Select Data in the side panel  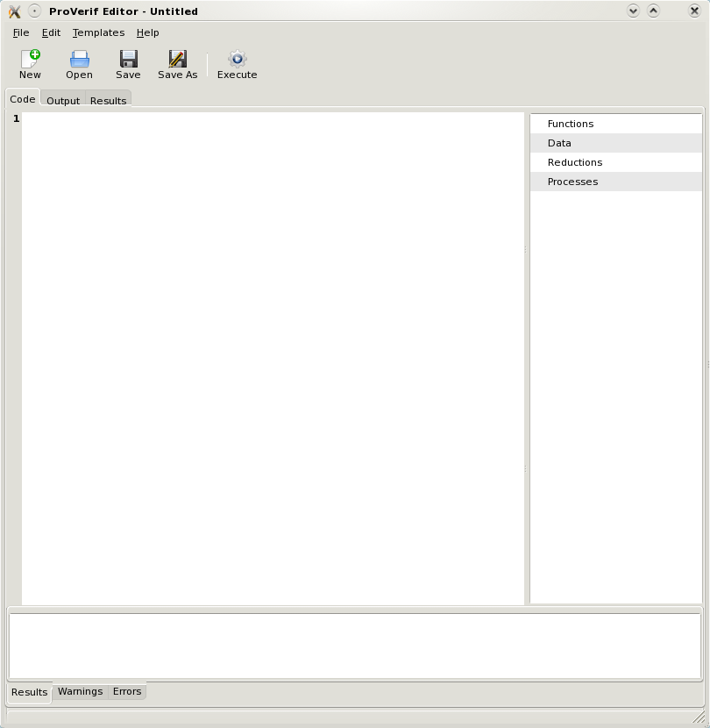(559, 143)
